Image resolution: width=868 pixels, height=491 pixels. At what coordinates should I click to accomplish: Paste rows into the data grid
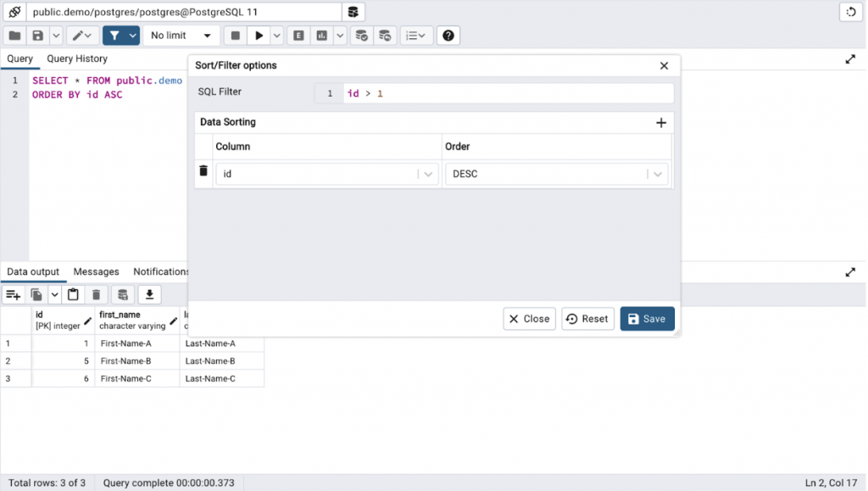pyautogui.click(x=73, y=294)
